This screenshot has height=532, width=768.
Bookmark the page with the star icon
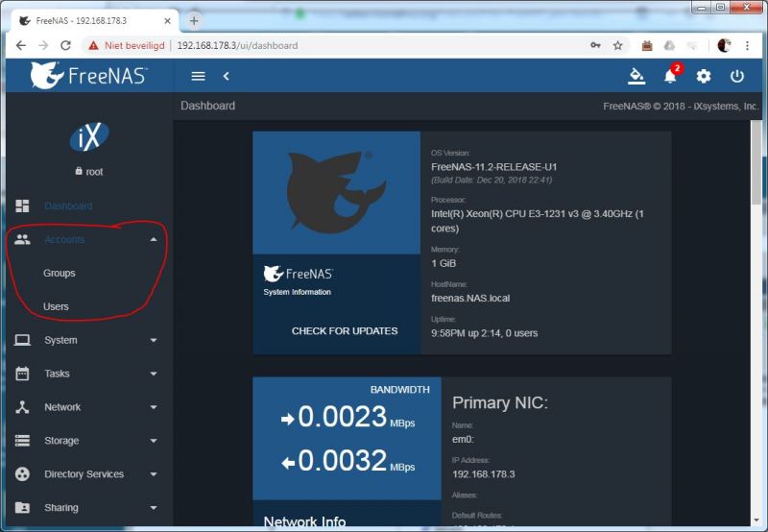618,45
